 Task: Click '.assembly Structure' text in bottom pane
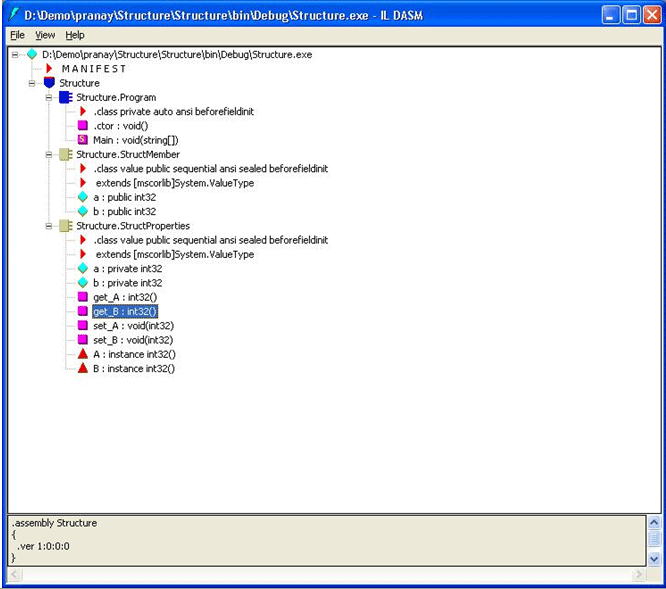pyautogui.click(x=54, y=523)
